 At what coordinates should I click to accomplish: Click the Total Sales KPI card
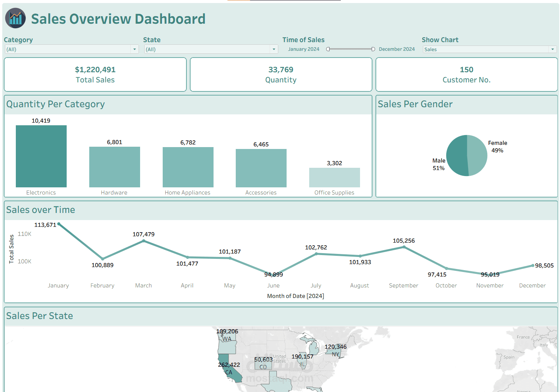click(95, 74)
